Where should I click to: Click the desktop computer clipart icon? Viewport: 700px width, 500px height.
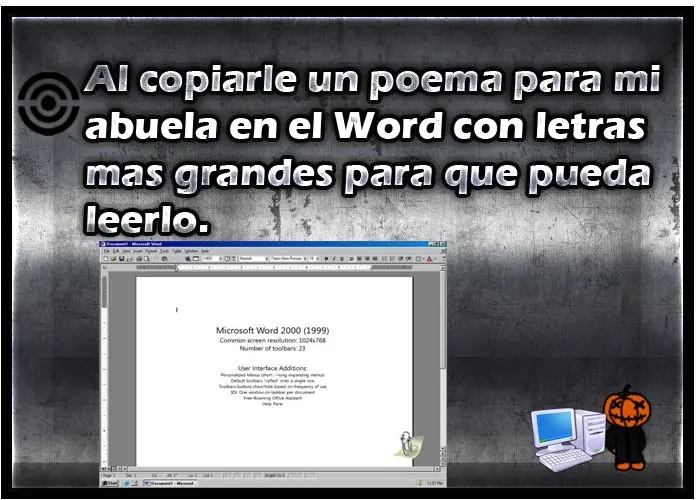pyautogui.click(x=569, y=439)
